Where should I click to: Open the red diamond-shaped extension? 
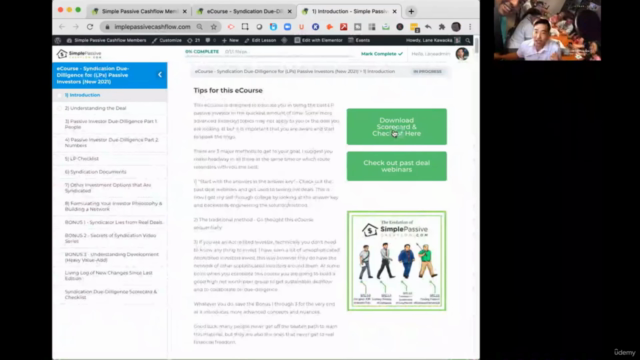pos(231,27)
